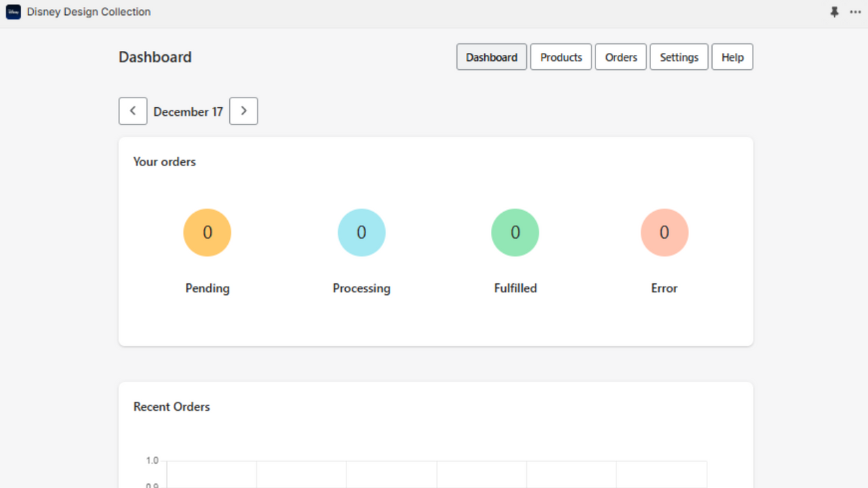Open the Help section

tap(732, 57)
